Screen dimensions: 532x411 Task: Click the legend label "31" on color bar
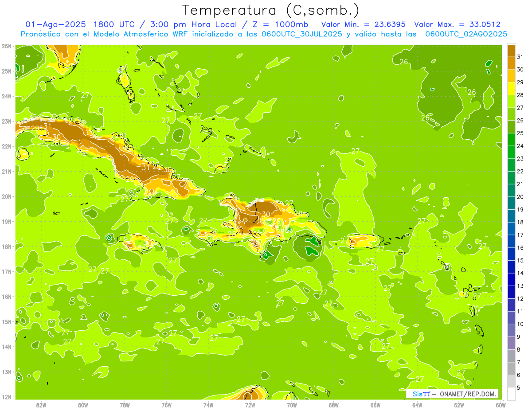(520, 57)
